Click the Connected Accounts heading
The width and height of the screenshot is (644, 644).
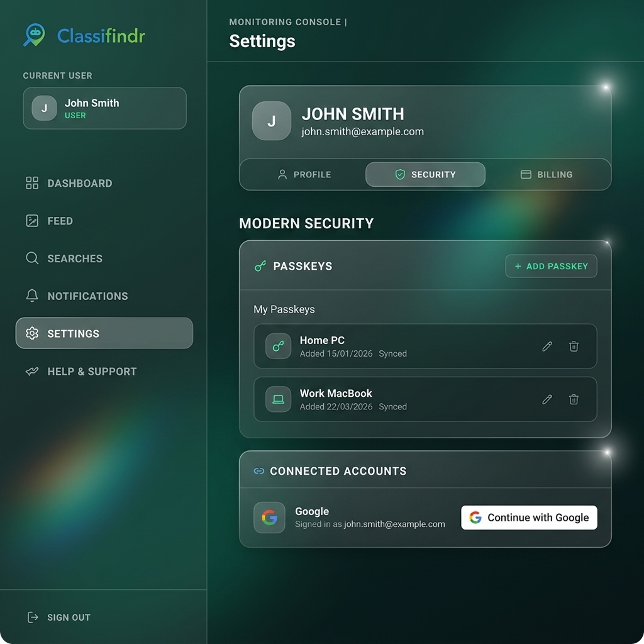point(338,470)
